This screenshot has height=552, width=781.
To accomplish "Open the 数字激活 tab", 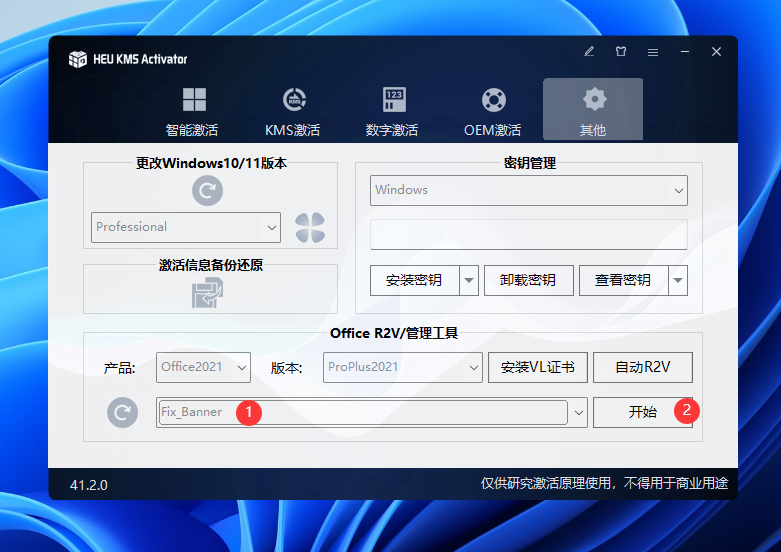I will pyautogui.click(x=392, y=110).
